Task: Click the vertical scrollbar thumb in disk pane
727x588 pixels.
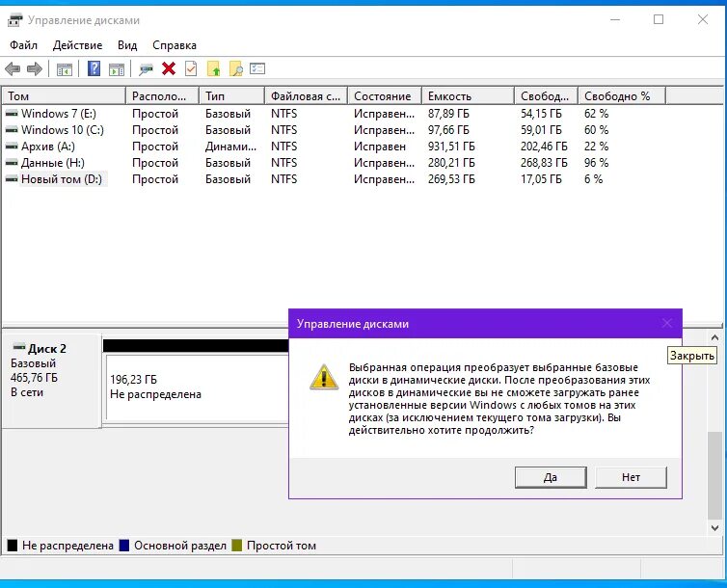Action: click(714, 475)
